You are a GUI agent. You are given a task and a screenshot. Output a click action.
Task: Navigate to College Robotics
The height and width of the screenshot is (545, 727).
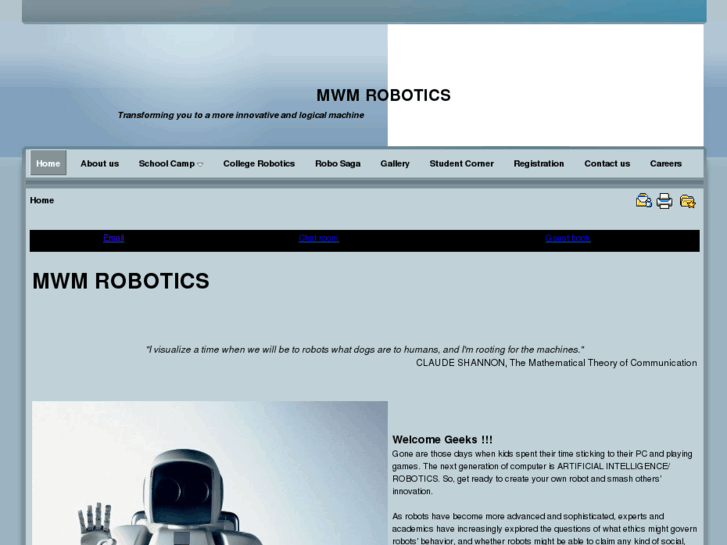click(259, 163)
